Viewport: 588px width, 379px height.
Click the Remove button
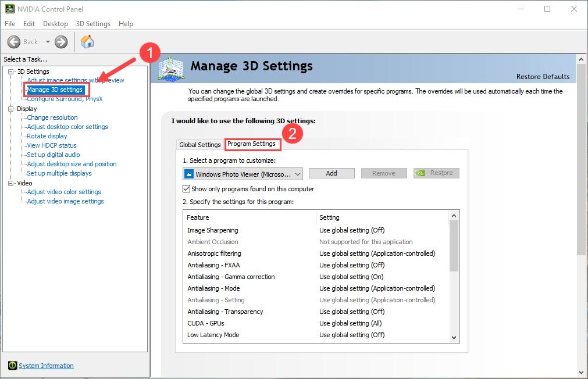(x=384, y=173)
